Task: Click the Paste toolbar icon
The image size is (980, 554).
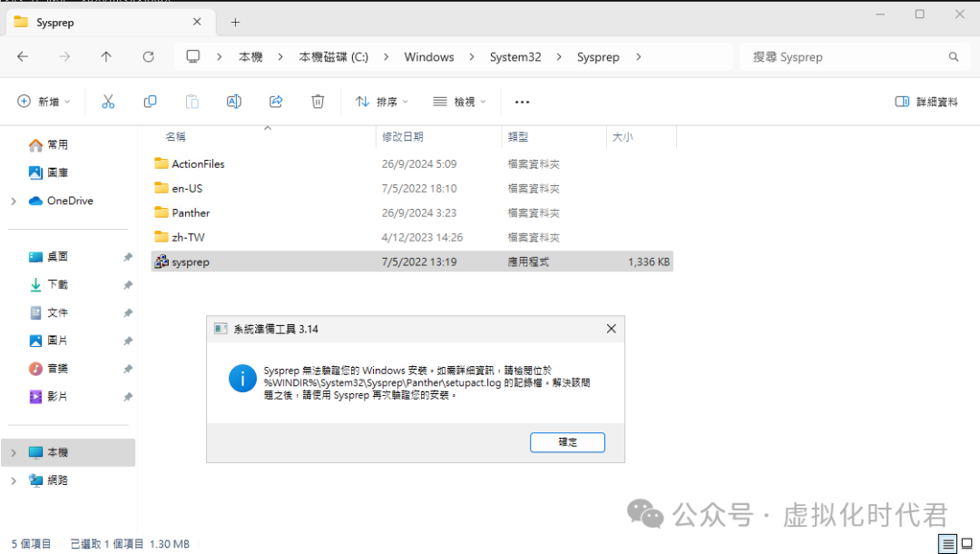Action: 191,102
